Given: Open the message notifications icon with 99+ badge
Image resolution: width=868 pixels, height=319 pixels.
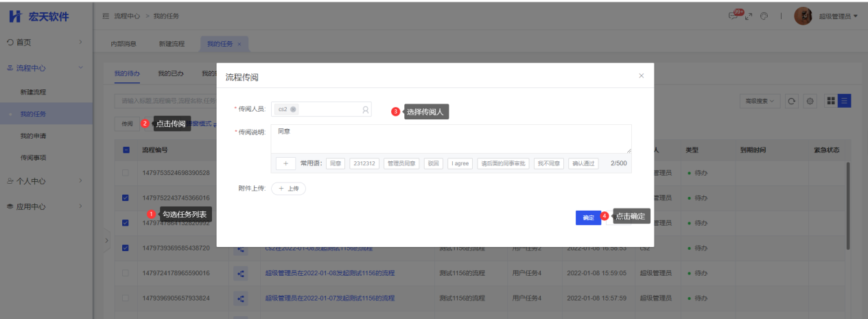Looking at the screenshot, I should [x=735, y=16].
